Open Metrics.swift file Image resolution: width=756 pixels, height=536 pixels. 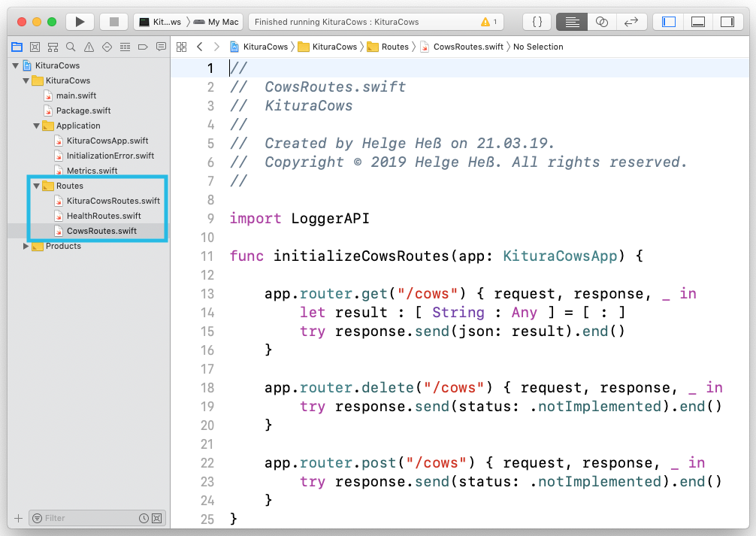[x=92, y=171]
